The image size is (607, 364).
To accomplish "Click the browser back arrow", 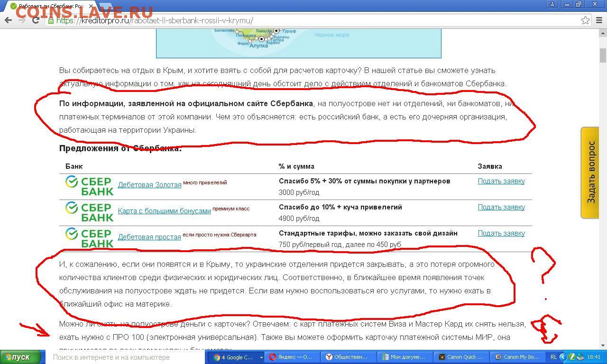I will coord(8,20).
